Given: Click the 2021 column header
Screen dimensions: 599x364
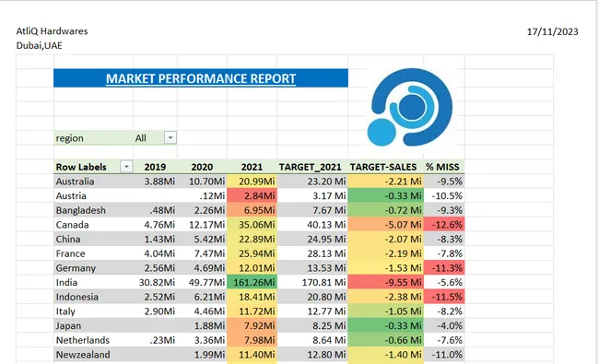Looking at the screenshot, I should [252, 167].
